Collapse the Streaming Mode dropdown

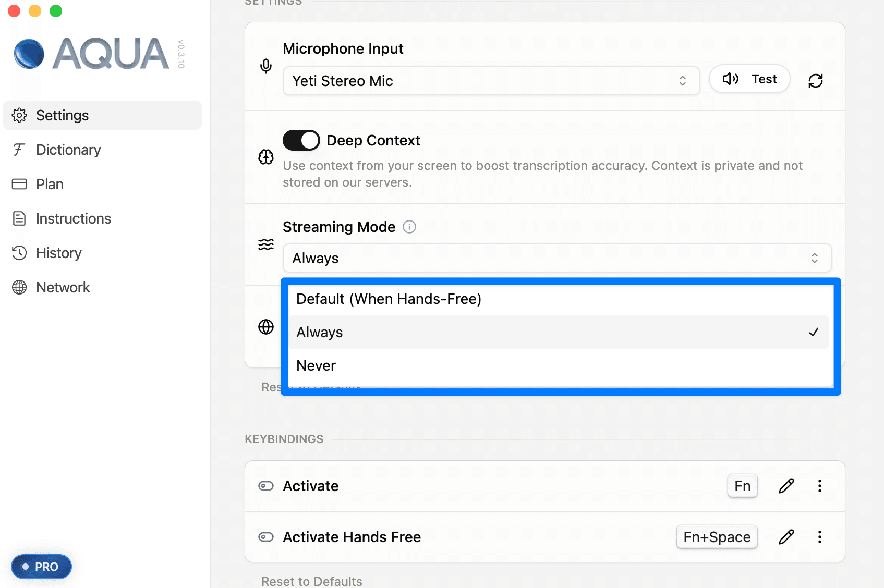(x=556, y=258)
